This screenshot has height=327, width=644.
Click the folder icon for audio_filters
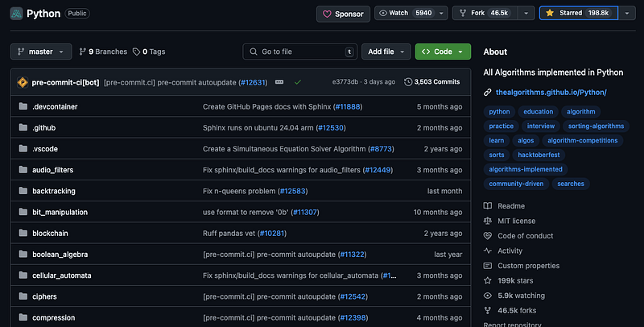(23, 169)
